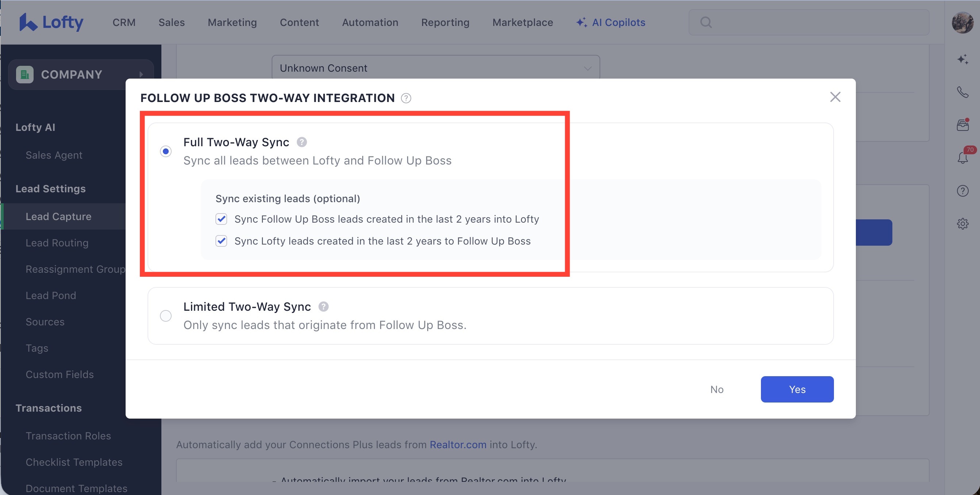Open the inbox icon in right sidebar
Screen dimensions: 980x495
click(962, 125)
